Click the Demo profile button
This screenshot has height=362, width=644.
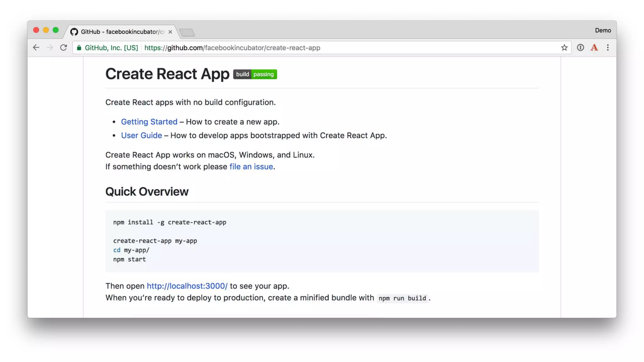click(602, 30)
